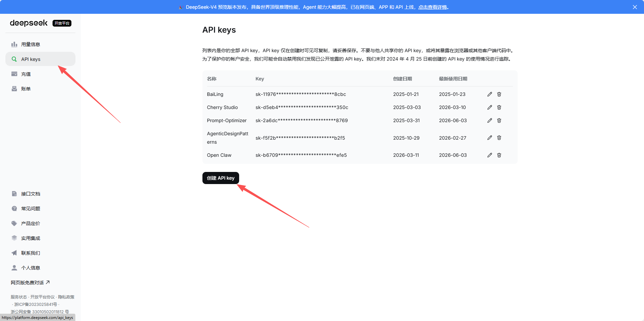Open 常见问题 FAQ page

pyautogui.click(x=40, y=209)
